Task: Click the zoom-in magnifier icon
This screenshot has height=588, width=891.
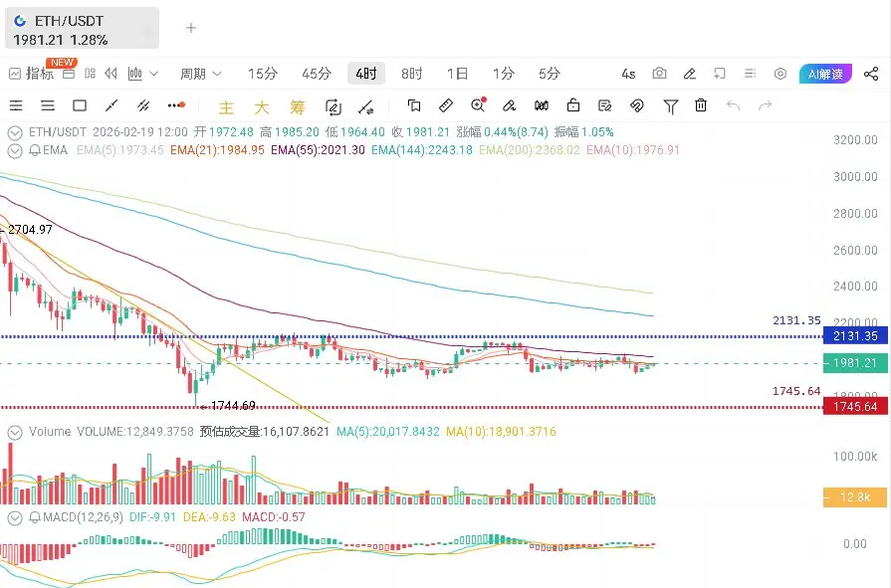Action: [479, 105]
